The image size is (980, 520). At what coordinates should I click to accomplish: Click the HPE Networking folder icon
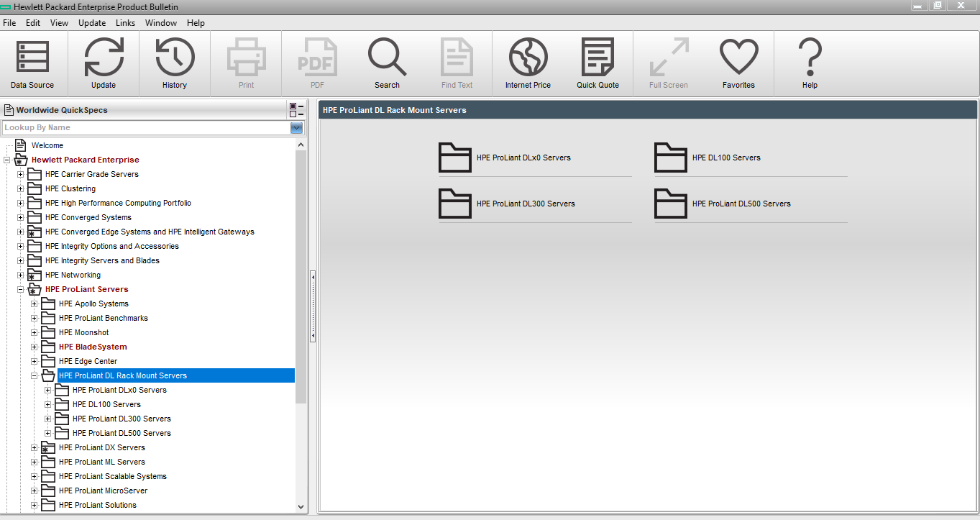click(35, 275)
